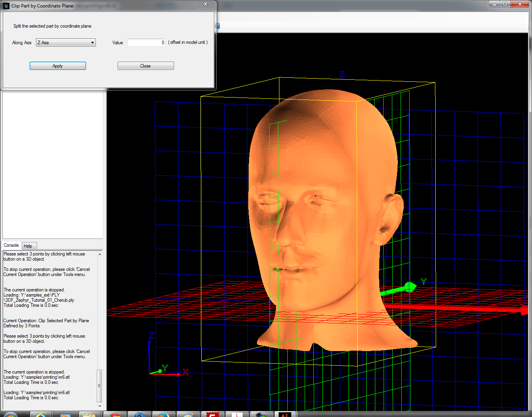Screen dimensions: 532x417
Task: Select the orange head model in the viewport
Action: click(x=324, y=221)
